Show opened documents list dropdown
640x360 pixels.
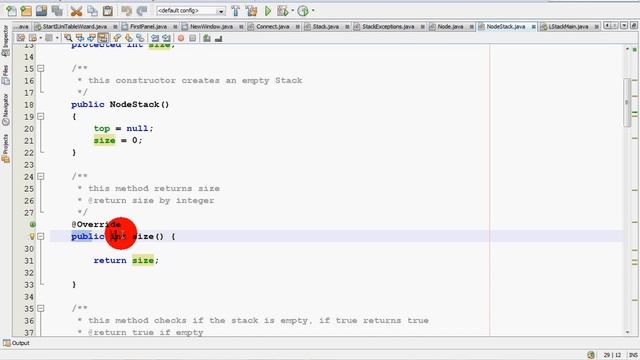(x=624, y=26)
